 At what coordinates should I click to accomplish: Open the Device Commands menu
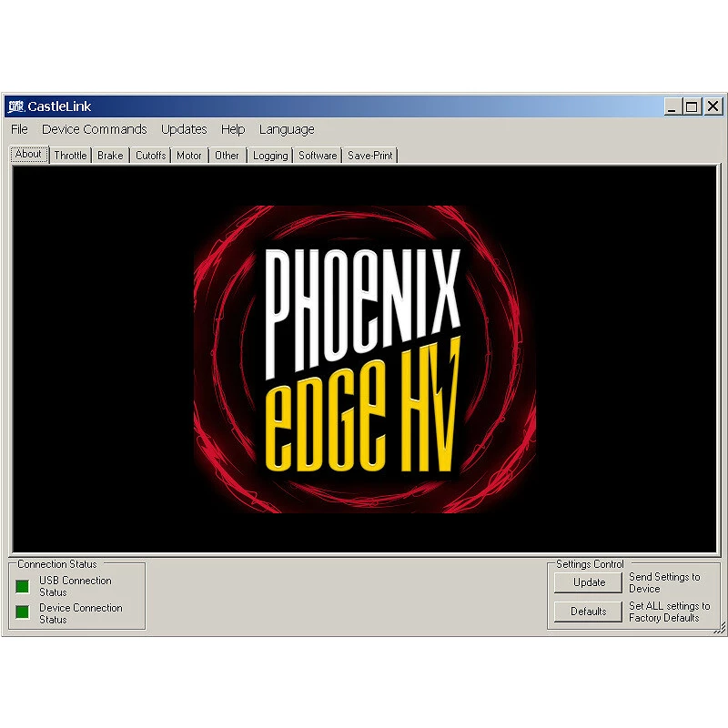94,129
